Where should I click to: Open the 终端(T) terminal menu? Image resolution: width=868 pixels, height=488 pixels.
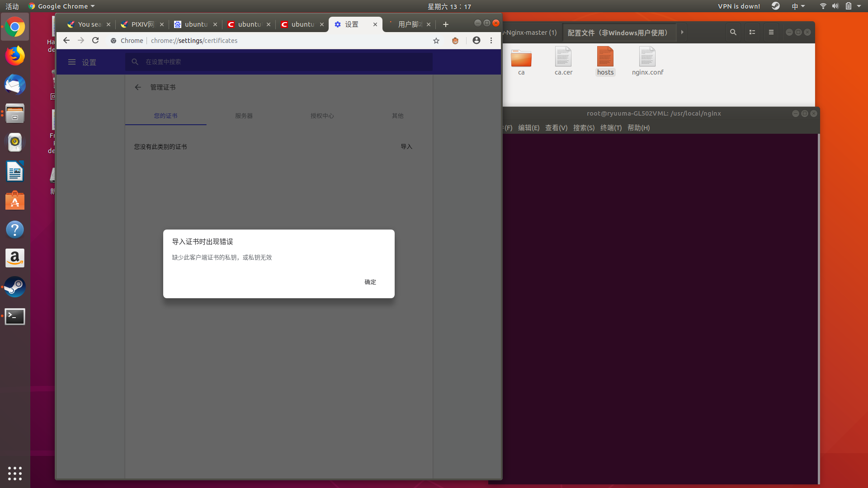[x=611, y=128]
